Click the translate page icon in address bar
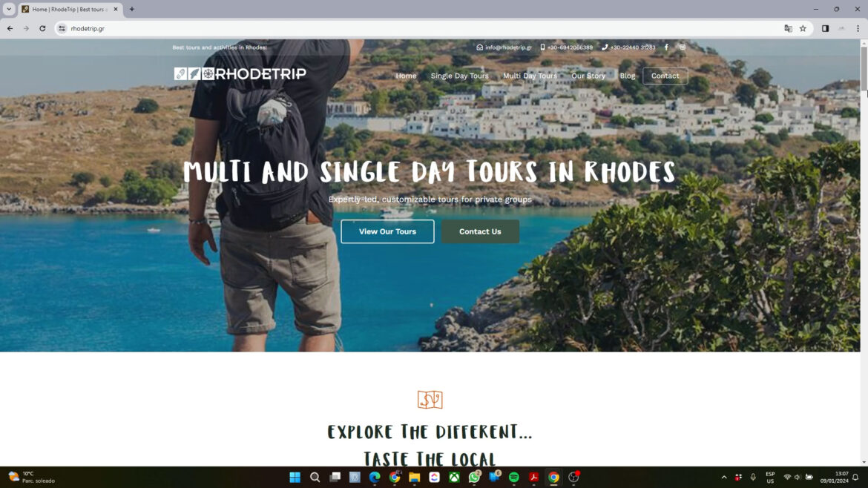 [788, 28]
